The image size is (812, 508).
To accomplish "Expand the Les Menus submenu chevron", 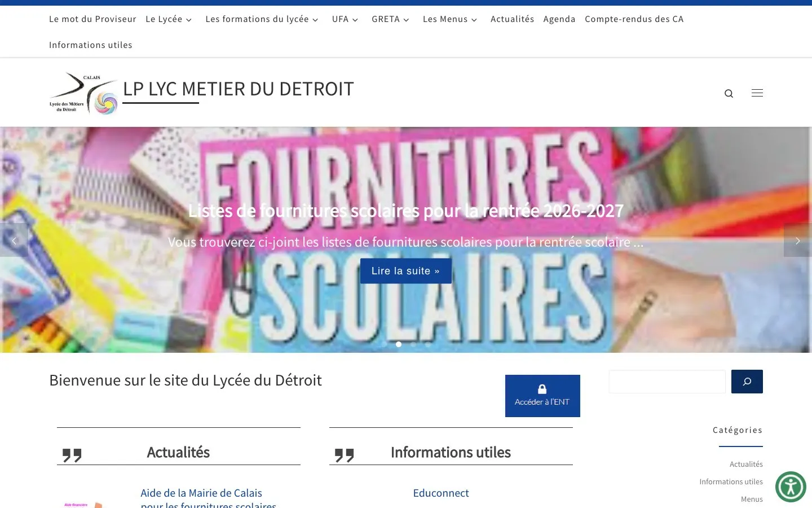I will tap(474, 20).
